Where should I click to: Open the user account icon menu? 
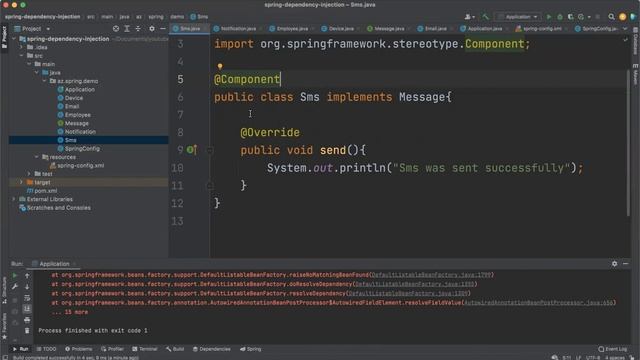[469, 17]
